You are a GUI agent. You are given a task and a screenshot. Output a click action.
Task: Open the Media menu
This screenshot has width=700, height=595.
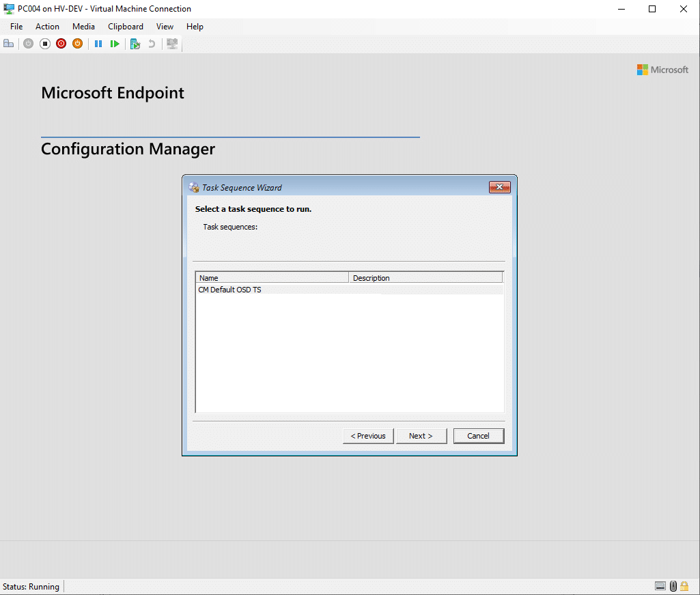[83, 27]
